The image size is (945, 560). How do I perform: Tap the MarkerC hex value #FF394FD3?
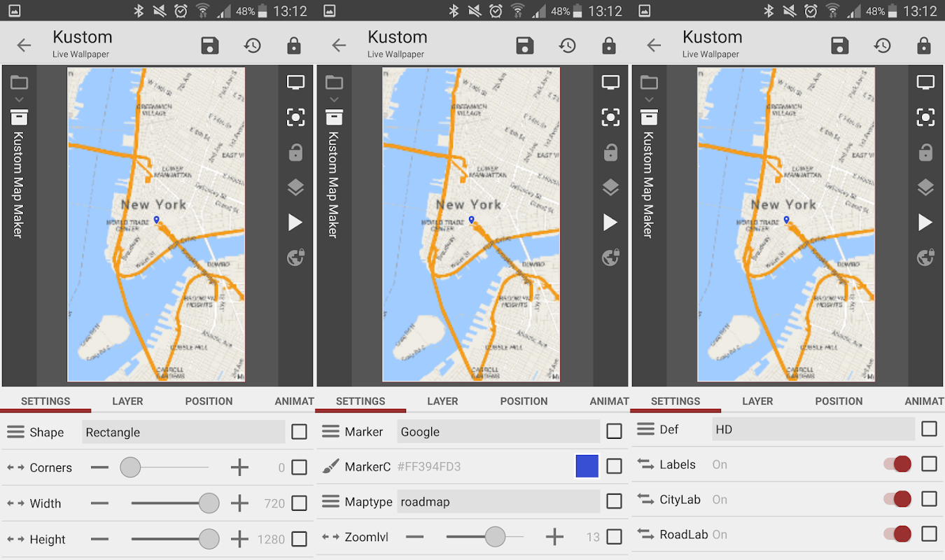pyautogui.click(x=429, y=466)
